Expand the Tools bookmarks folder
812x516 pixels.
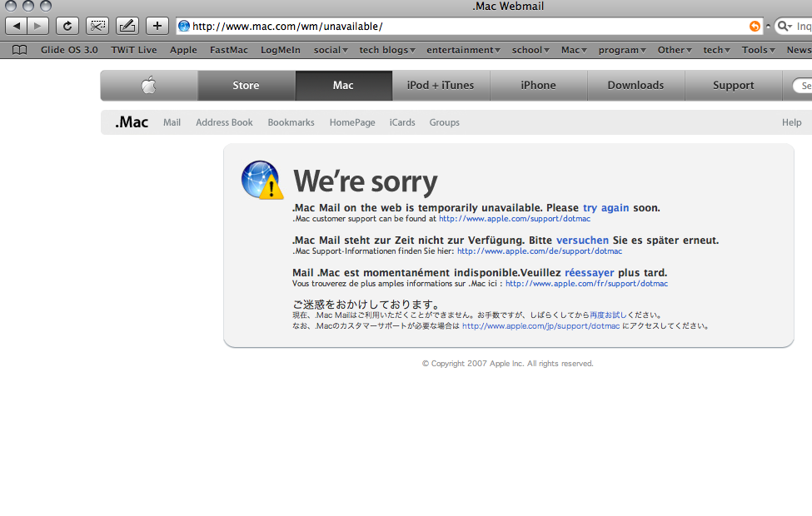pyautogui.click(x=758, y=50)
